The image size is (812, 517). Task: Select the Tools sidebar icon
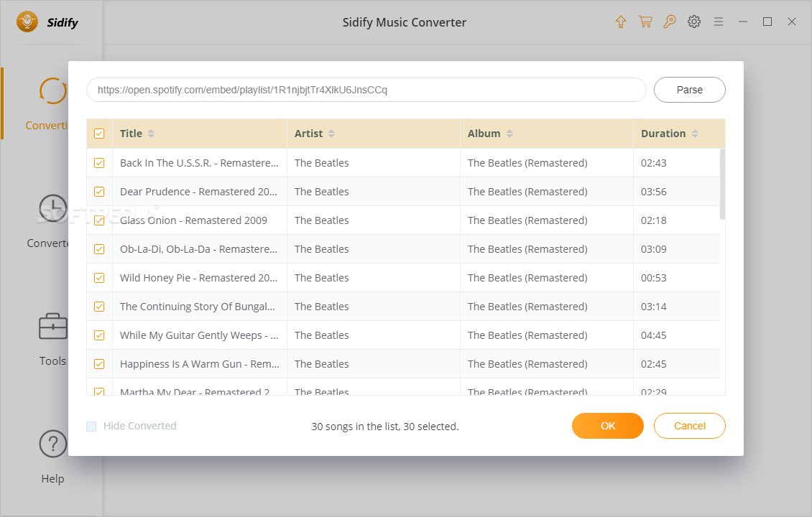tap(52, 327)
